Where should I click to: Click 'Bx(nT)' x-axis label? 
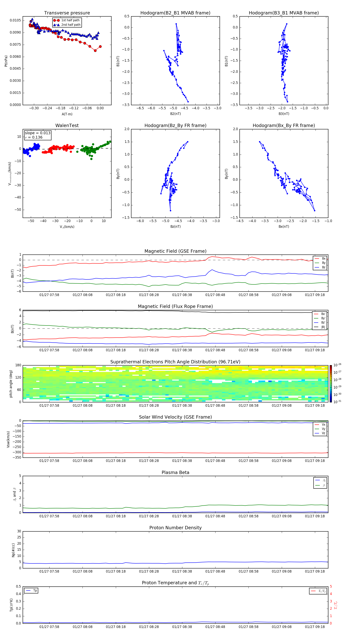pos(284,227)
